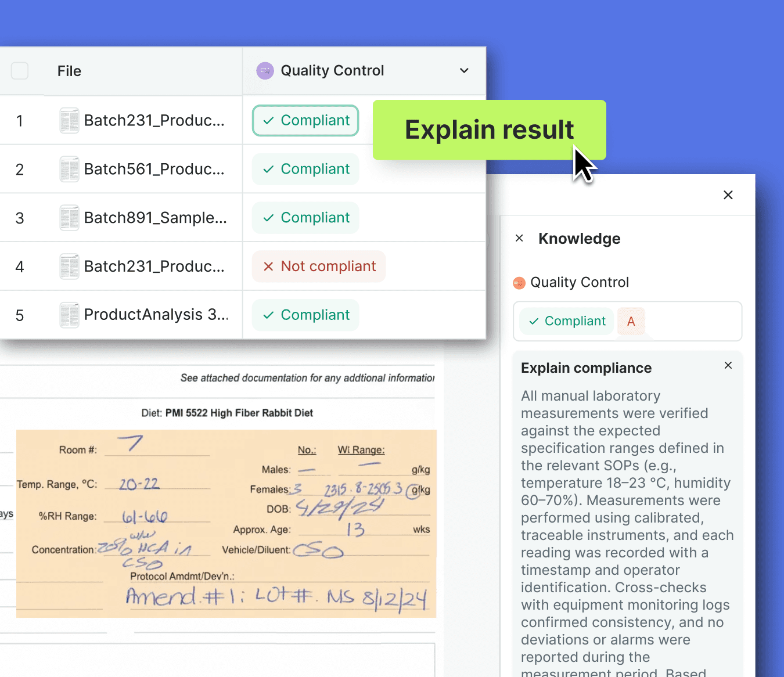784x677 pixels.
Task: Select the Batch891_Sample file name
Action: pos(155,218)
